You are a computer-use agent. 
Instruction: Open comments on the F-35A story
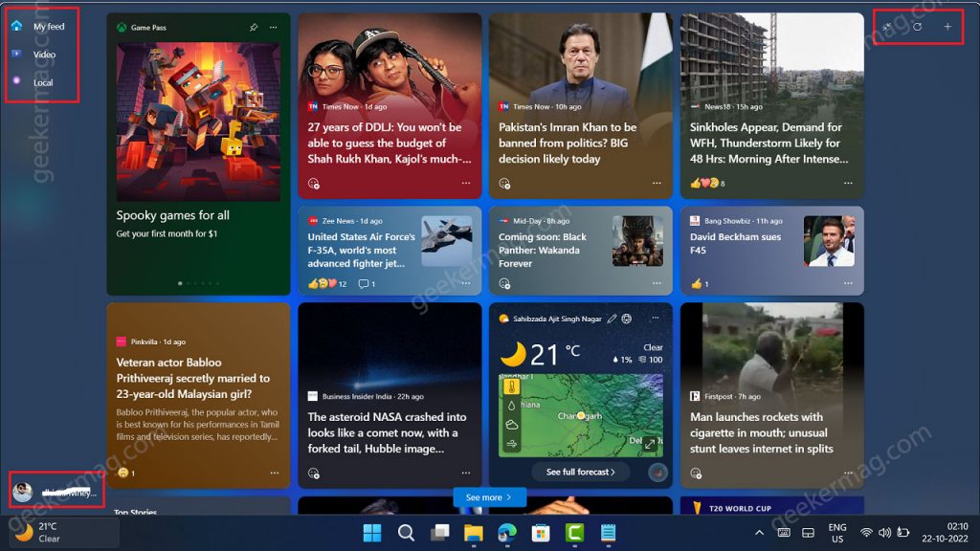coord(367,283)
